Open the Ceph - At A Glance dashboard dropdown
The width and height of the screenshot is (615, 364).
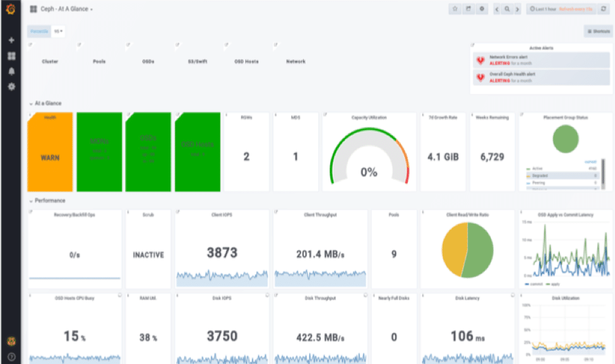(67, 9)
